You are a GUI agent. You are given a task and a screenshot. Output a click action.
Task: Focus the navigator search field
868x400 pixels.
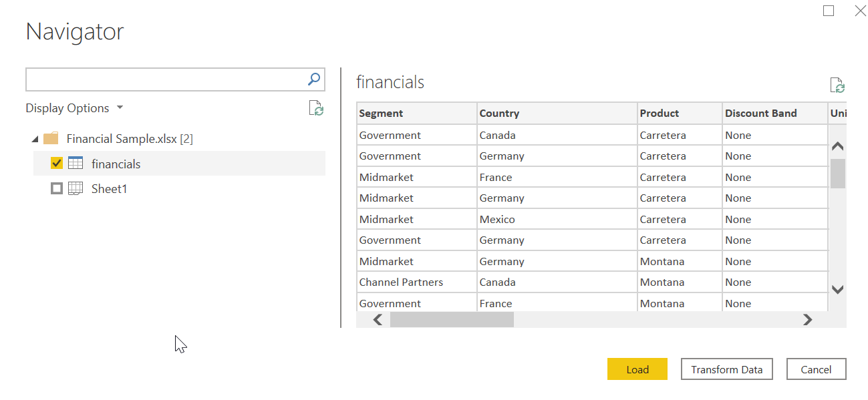[166, 79]
